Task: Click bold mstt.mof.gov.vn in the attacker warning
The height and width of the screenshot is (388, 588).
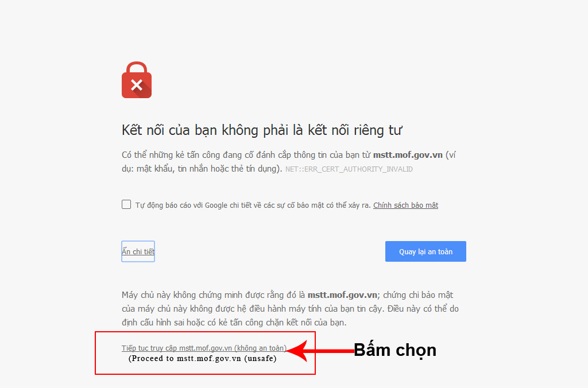Action: click(x=408, y=155)
